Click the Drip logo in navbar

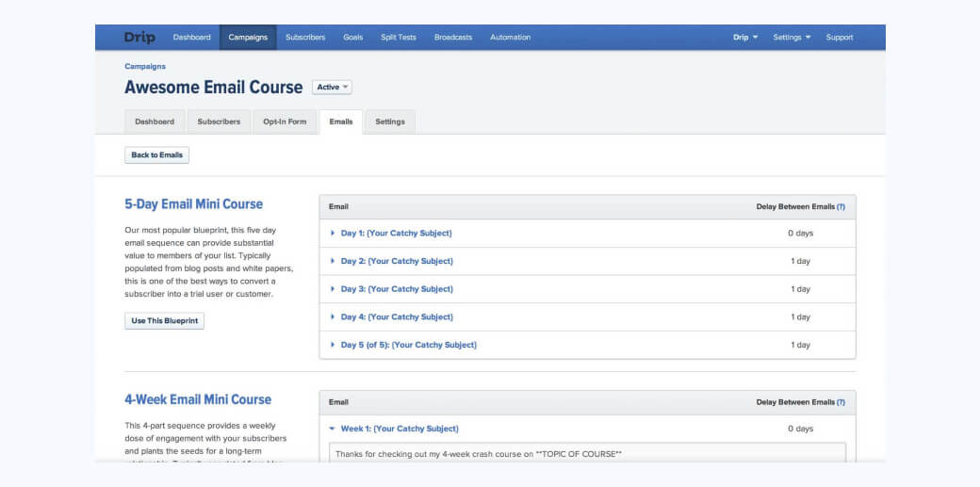coord(139,38)
